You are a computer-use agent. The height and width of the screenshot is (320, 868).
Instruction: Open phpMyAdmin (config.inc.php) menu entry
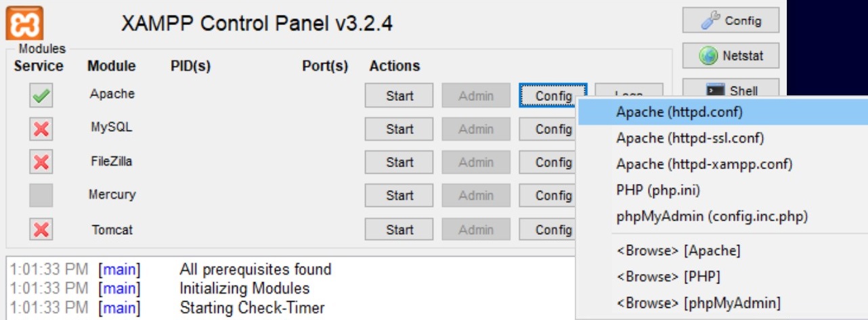click(712, 216)
